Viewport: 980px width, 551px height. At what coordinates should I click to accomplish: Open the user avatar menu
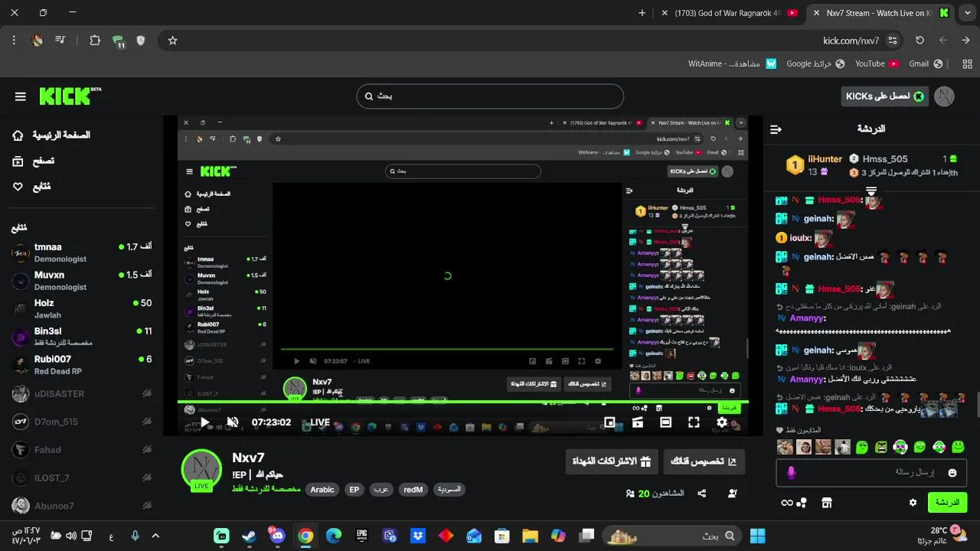[x=945, y=96]
